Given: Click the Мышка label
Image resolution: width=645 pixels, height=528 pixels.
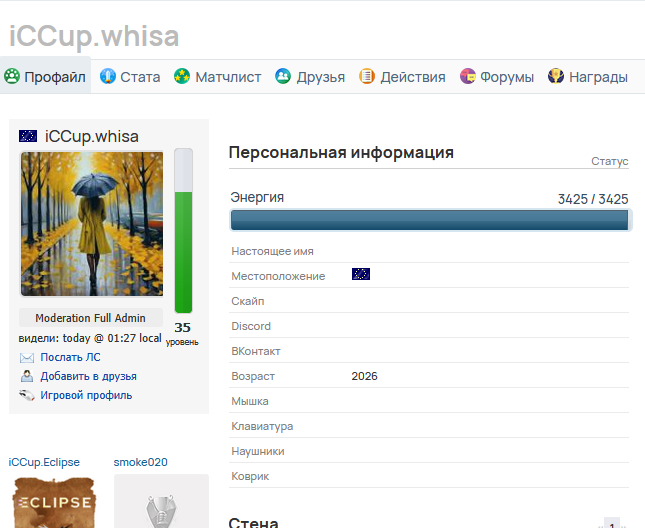Looking at the screenshot, I should click(x=250, y=401).
